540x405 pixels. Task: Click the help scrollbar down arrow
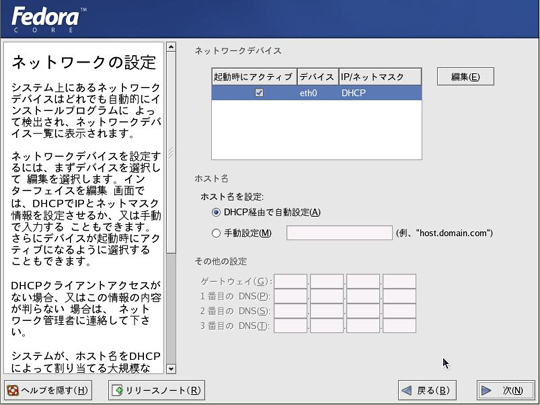pos(171,369)
